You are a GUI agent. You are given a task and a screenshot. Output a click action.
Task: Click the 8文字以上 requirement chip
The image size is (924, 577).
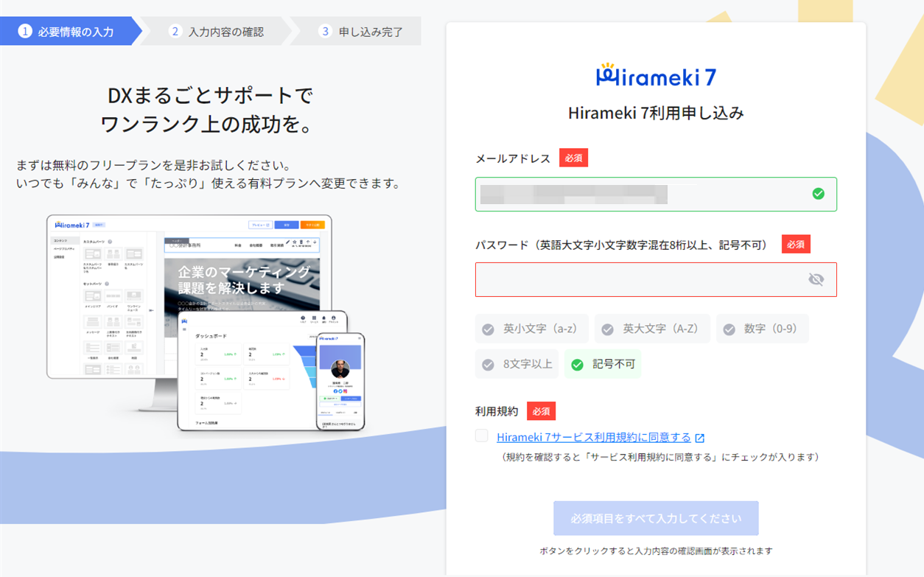point(517,364)
